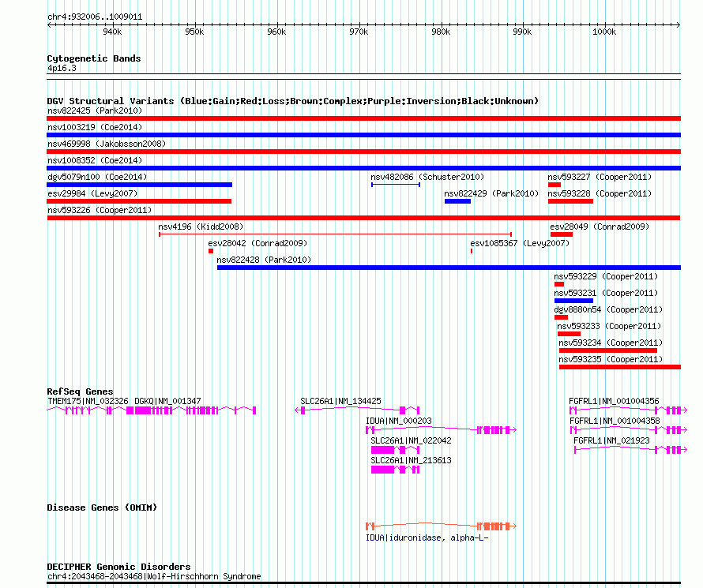The image size is (703, 588).
Task: Click the nsv593233 (Cooper2011) label
Action: click(x=609, y=326)
